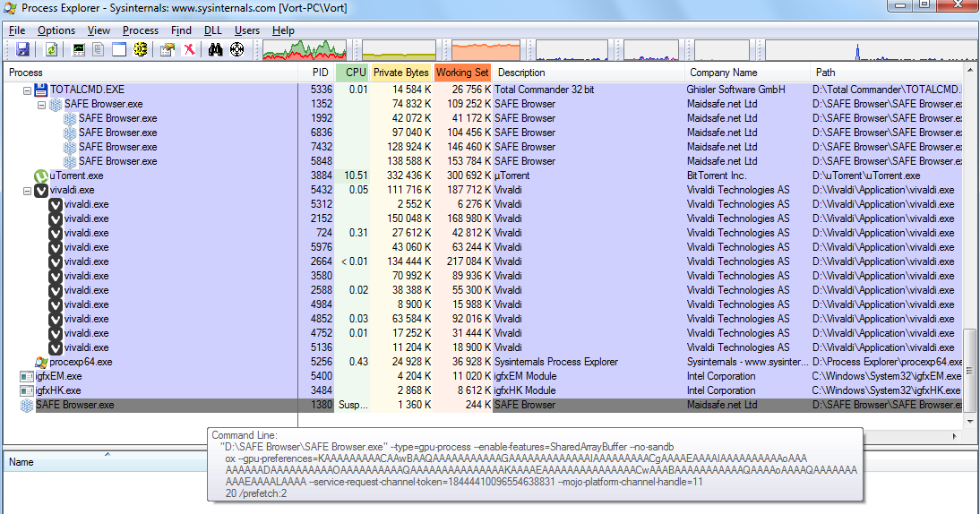Sort by Private Bytes column header
This screenshot has height=514, width=980.
click(401, 73)
